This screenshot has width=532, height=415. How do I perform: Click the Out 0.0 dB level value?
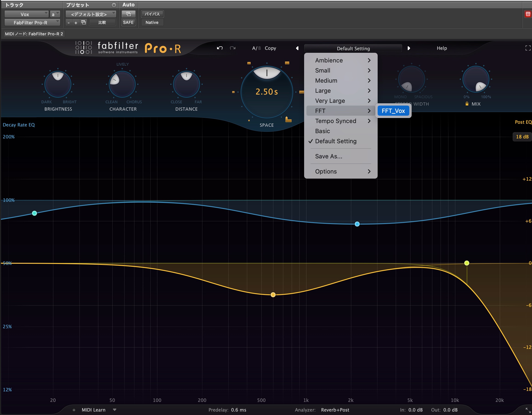click(450, 410)
